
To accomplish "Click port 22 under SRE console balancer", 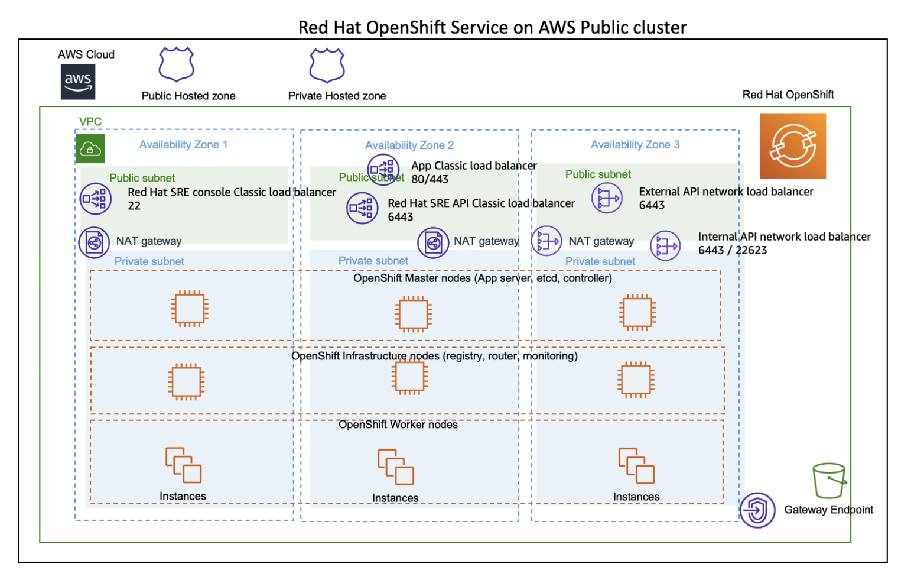I will pos(134,206).
